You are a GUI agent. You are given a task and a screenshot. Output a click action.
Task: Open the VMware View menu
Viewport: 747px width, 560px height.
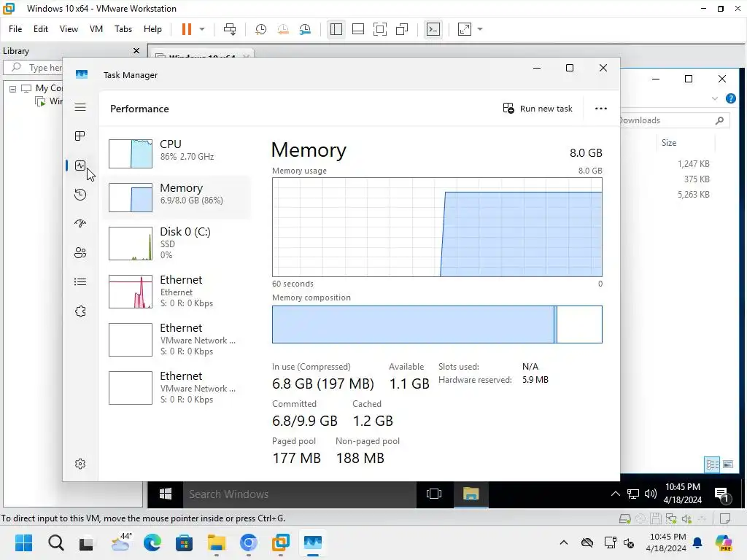click(x=69, y=29)
